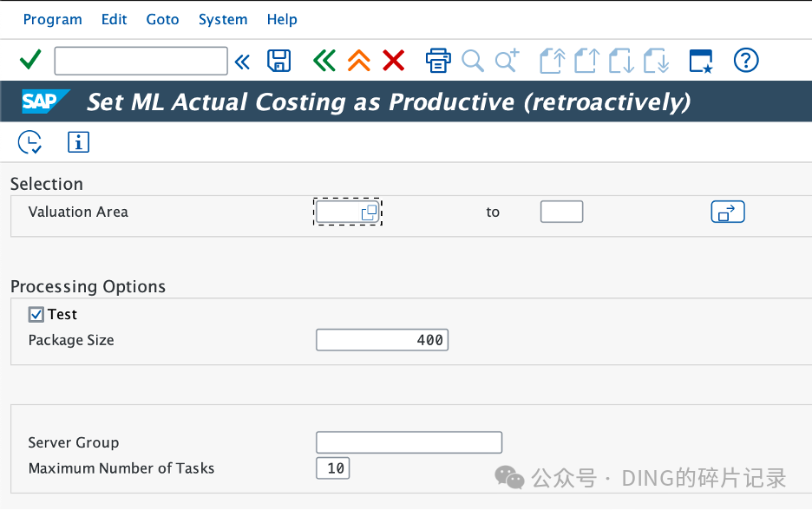Click the Execute clock icon
Screen dimensions: 812x510
coord(30,142)
